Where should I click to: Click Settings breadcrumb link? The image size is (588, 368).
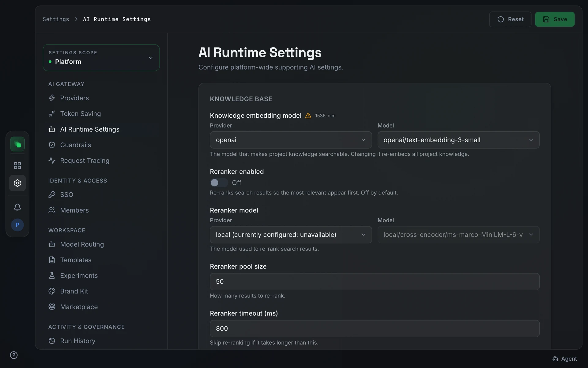pyautogui.click(x=56, y=19)
